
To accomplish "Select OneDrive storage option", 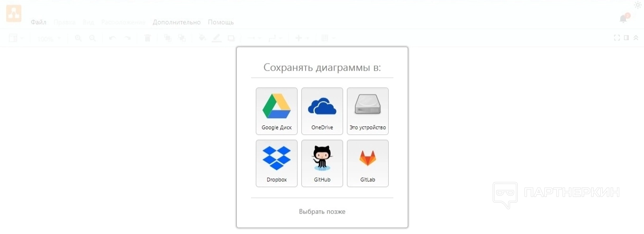I will tap(322, 111).
